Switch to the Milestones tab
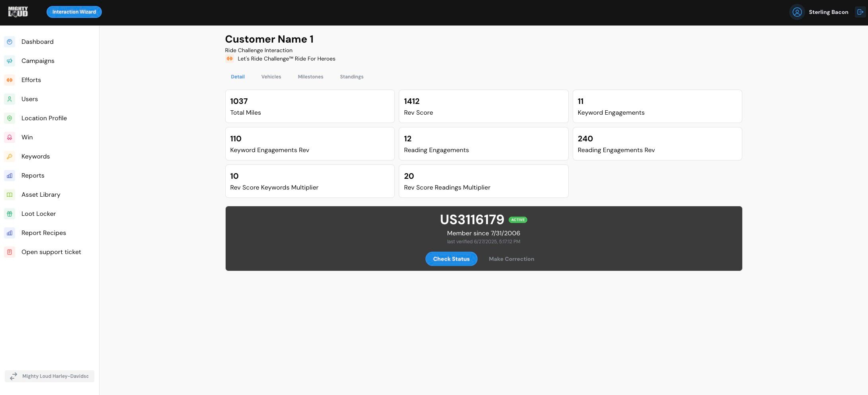868x395 pixels. [310, 77]
